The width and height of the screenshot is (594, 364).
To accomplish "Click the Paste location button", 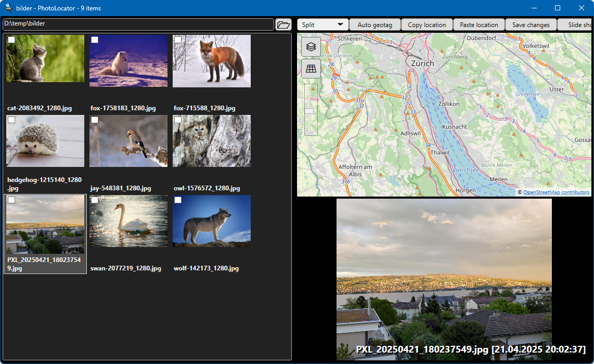I will pos(479,24).
